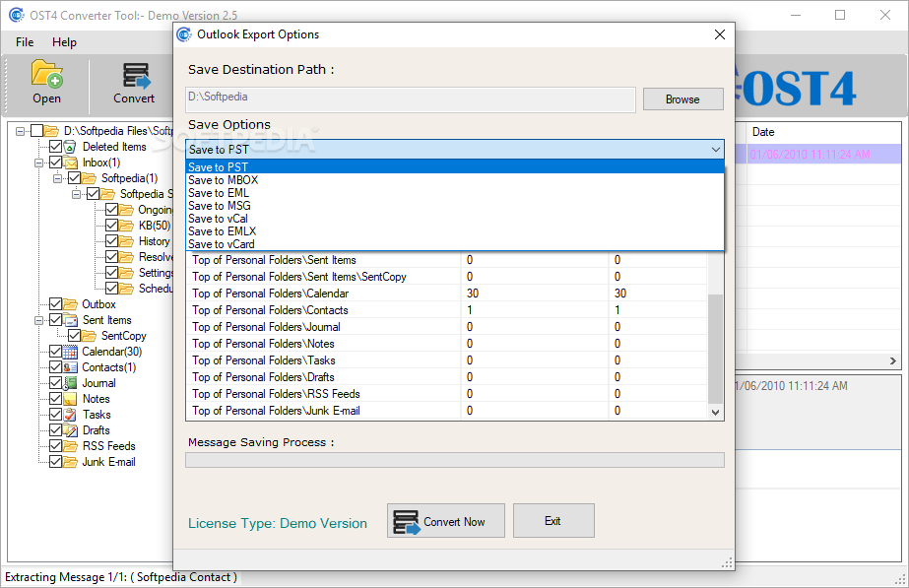Click the Calendar(30) calendar icon
This screenshot has height=588, width=909.
pyautogui.click(x=70, y=352)
